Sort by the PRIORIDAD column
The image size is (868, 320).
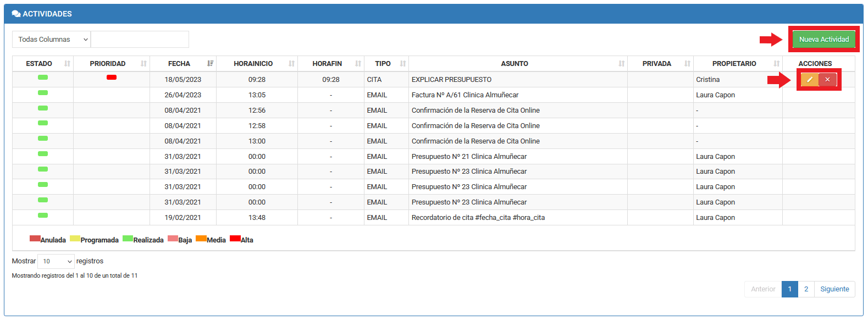pos(112,64)
